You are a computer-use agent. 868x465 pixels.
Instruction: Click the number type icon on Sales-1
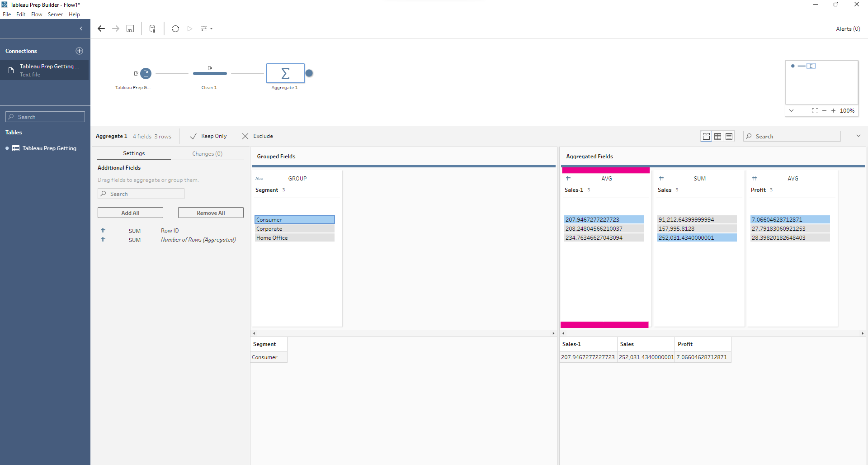[568, 178]
